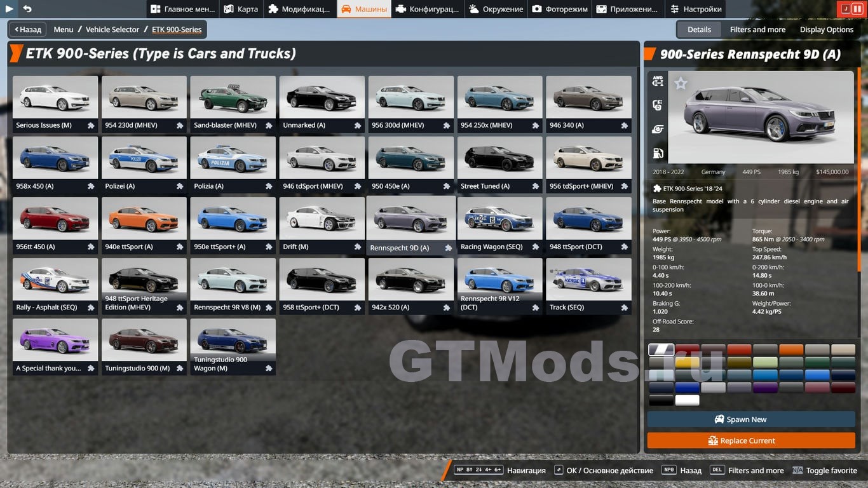
Task: Click the red pause icon
Action: tap(858, 9)
